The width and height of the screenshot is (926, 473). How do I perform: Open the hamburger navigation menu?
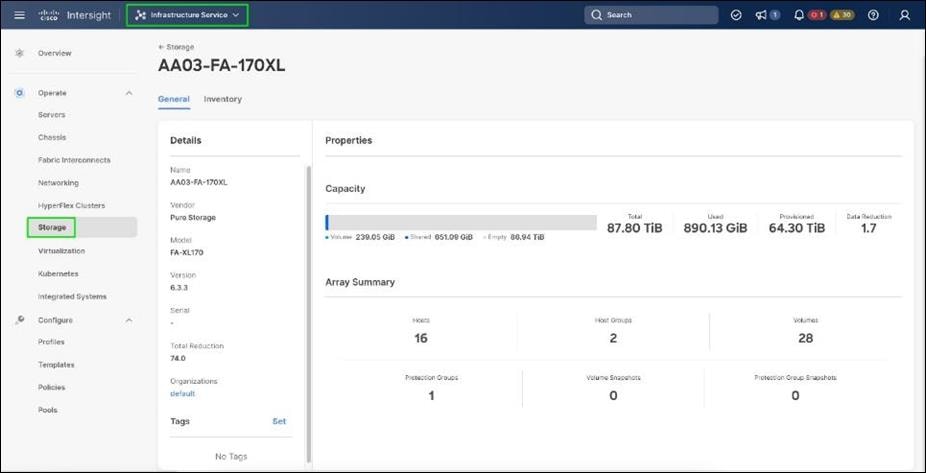(x=19, y=15)
